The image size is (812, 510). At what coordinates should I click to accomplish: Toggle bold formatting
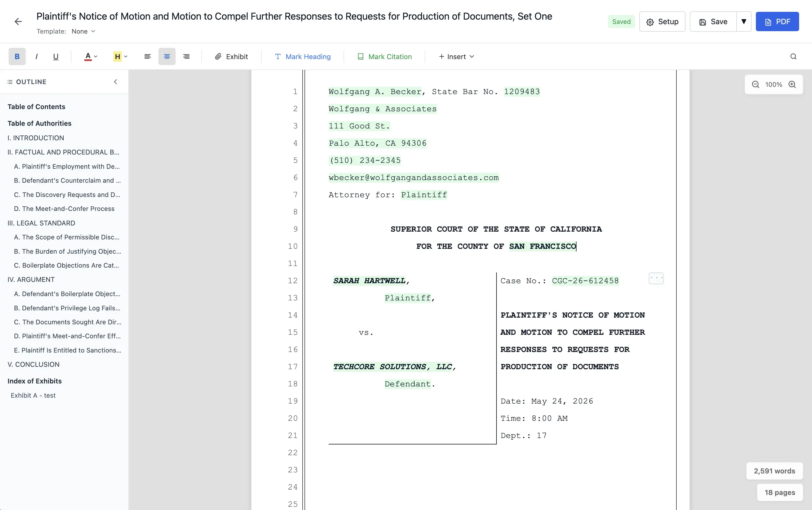17,56
